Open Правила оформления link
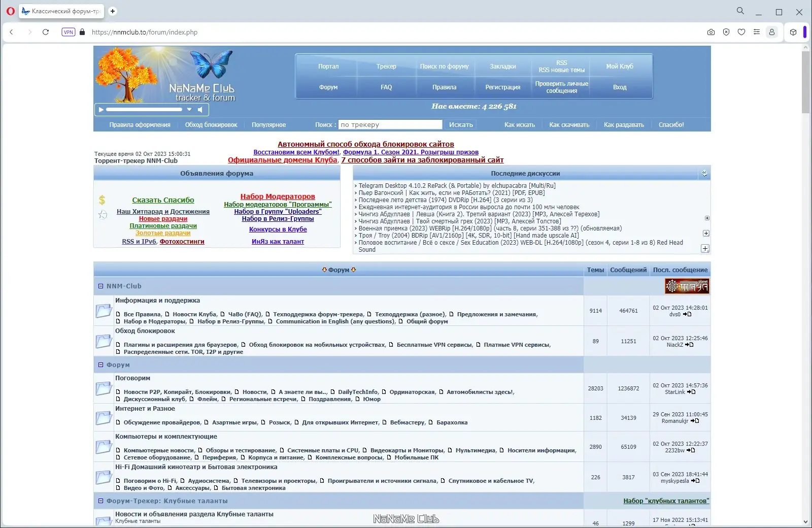 coord(140,125)
